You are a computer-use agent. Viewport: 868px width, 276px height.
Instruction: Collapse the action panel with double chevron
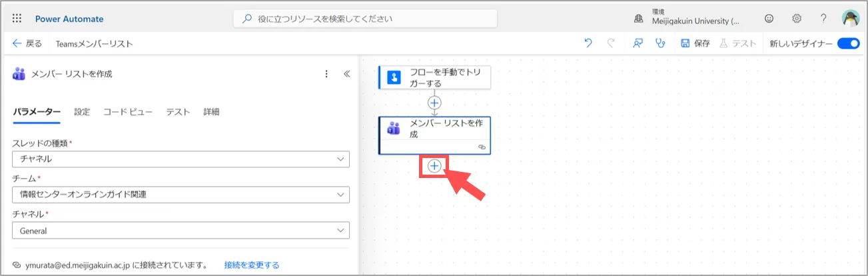point(346,74)
